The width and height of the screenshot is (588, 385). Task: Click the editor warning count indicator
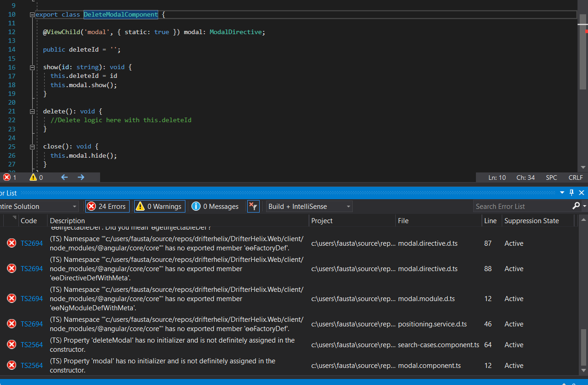[36, 178]
